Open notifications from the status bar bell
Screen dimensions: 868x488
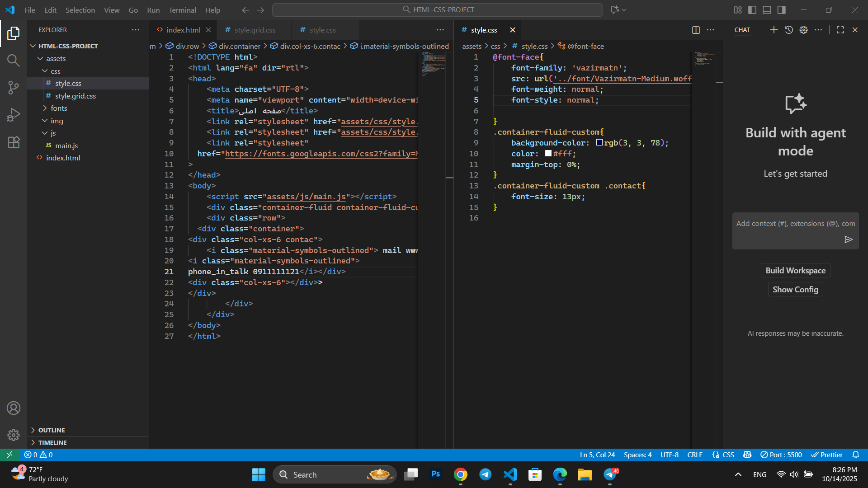coord(857,455)
